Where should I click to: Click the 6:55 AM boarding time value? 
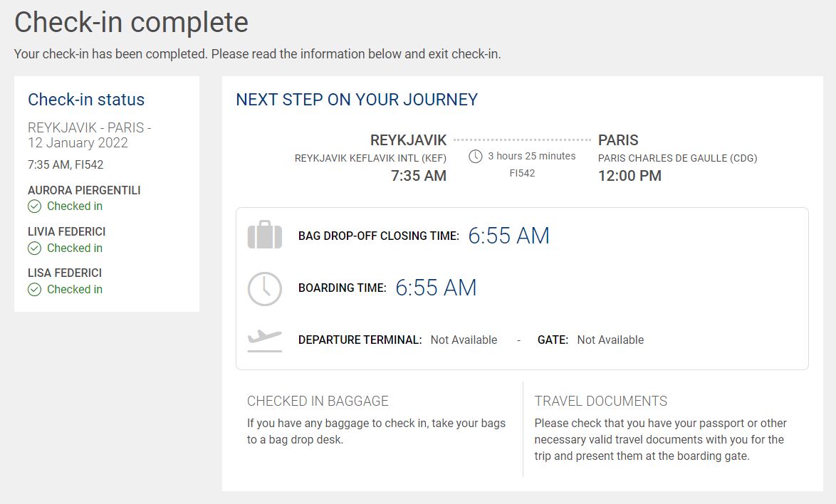[436, 288]
